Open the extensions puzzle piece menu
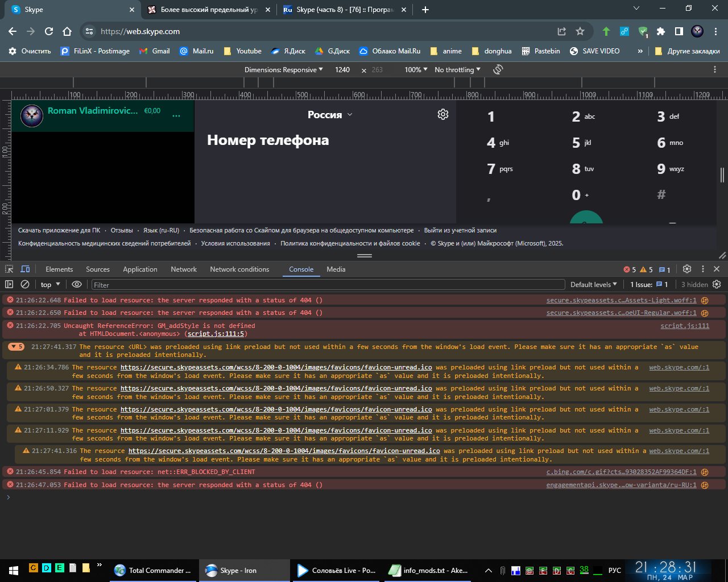This screenshot has height=582, width=728. click(x=661, y=31)
